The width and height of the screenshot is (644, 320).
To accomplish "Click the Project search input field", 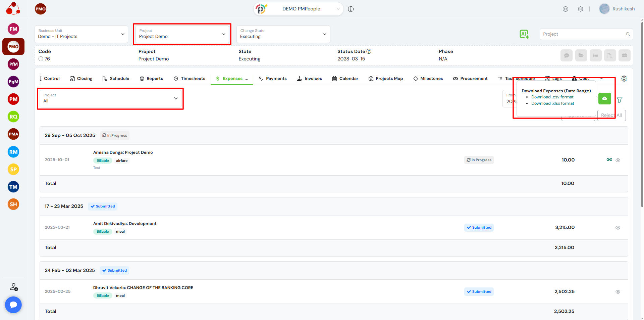I will [583, 34].
